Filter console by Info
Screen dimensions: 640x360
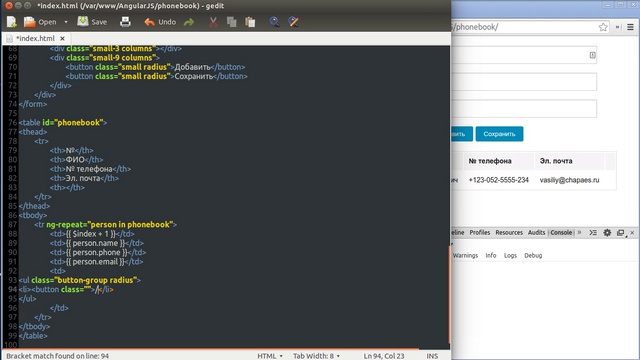491,256
